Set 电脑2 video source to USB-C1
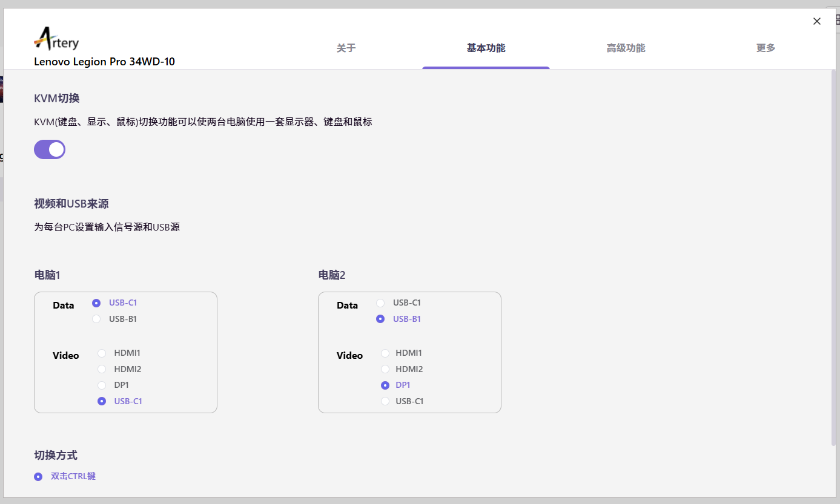Image resolution: width=840 pixels, height=504 pixels. click(x=385, y=401)
